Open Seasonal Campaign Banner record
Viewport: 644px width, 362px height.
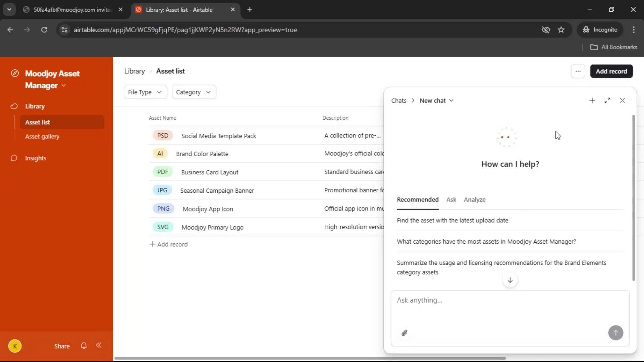(x=217, y=191)
